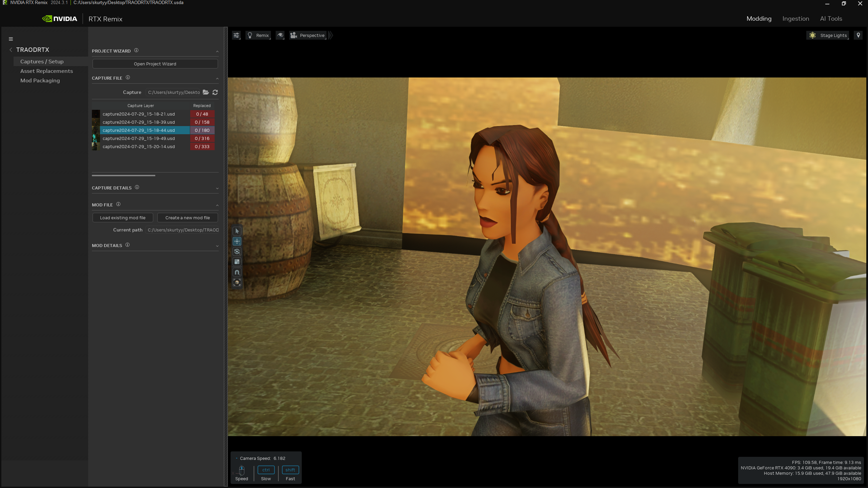
Task: Click thumbnail of capture 15-19-49
Action: pos(96,138)
